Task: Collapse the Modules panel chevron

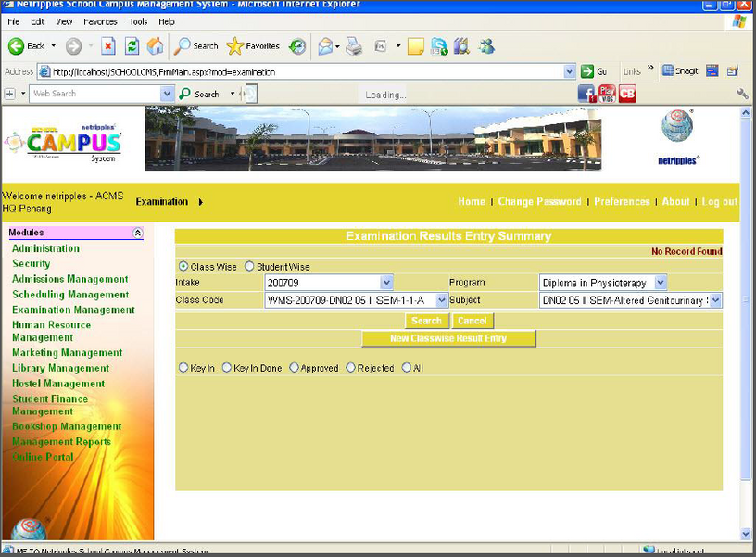Action: 137,233
